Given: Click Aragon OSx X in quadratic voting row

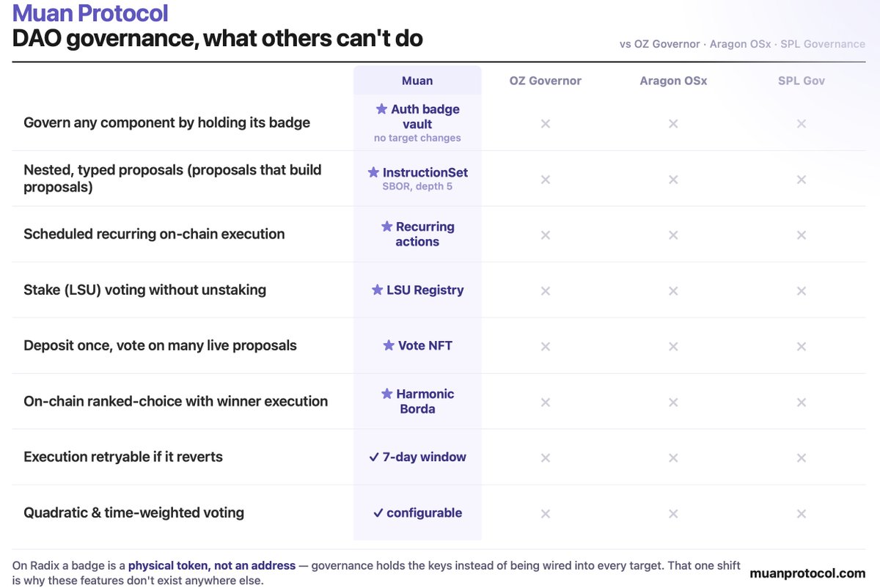Looking at the screenshot, I should (x=673, y=514).
